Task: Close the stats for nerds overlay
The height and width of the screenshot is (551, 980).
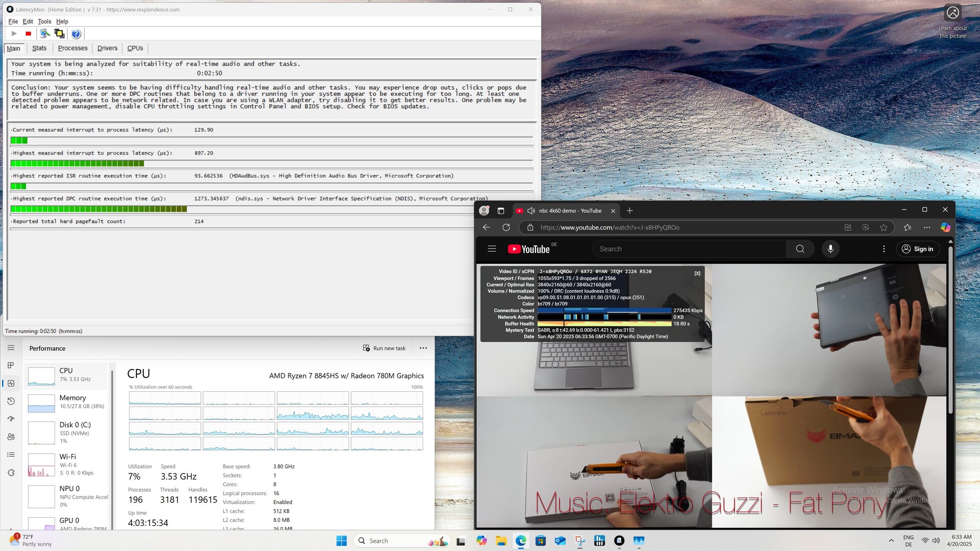Action: click(697, 273)
